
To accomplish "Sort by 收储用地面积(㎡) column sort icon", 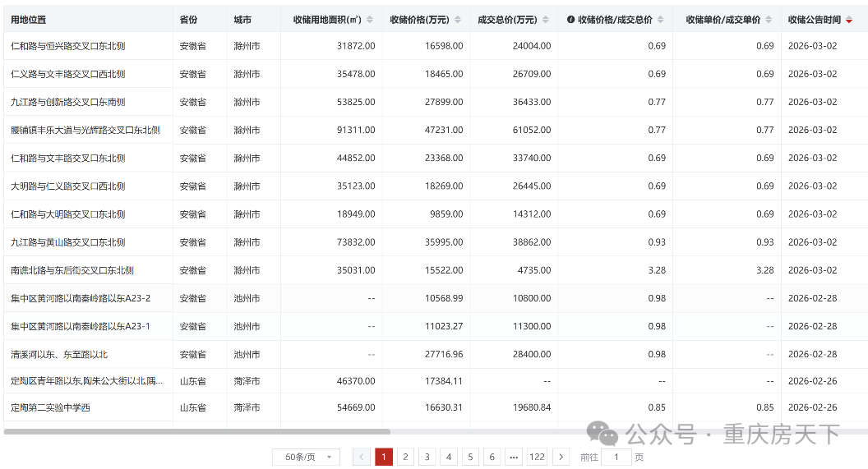I will pos(369,20).
